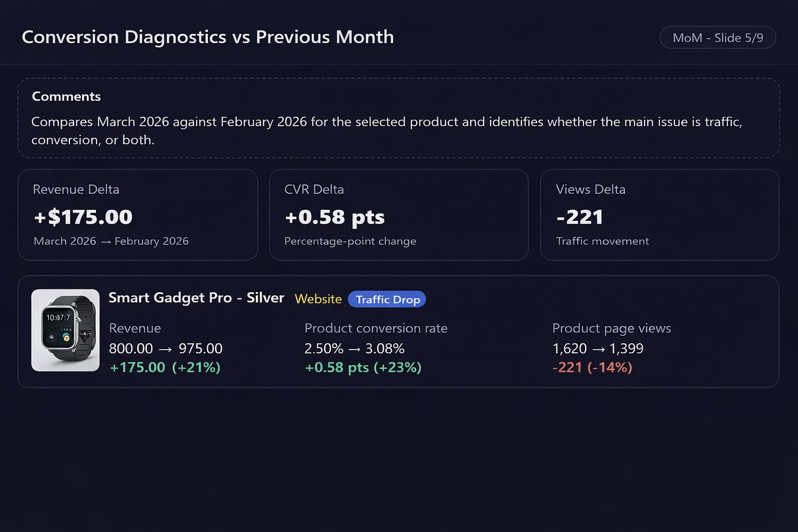Click the Conversion Diagnostics vs Previous Month title
798x532 pixels.
click(x=208, y=37)
